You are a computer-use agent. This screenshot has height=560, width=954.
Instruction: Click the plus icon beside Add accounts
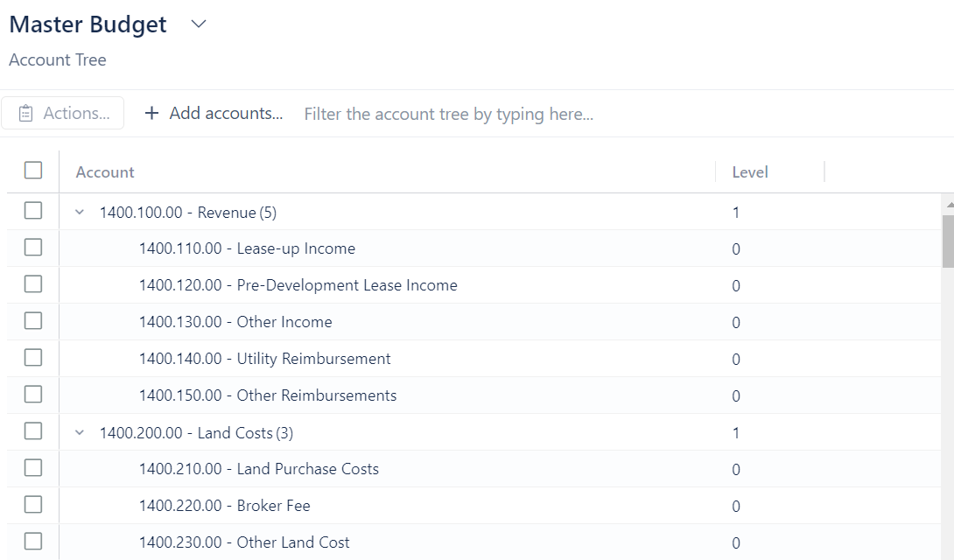tap(151, 114)
